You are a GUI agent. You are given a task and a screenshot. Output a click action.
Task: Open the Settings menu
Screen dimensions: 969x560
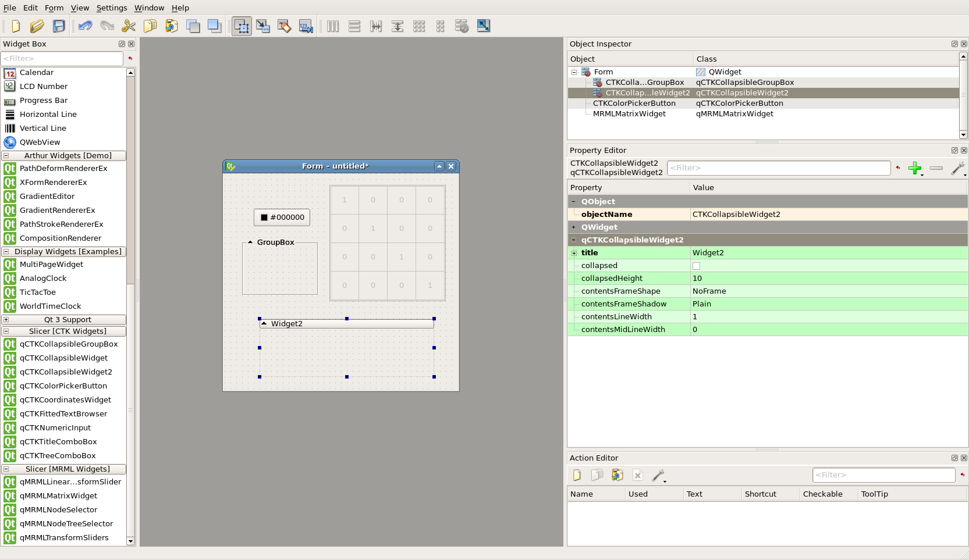[x=112, y=8]
